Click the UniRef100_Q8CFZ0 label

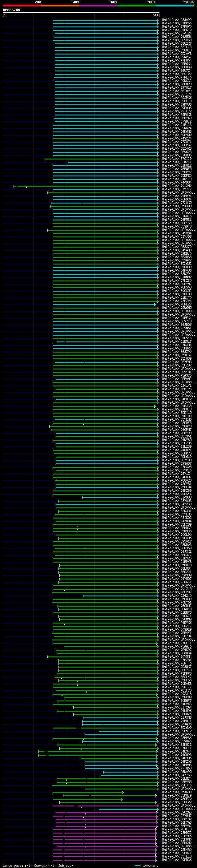click(x=177, y=799)
